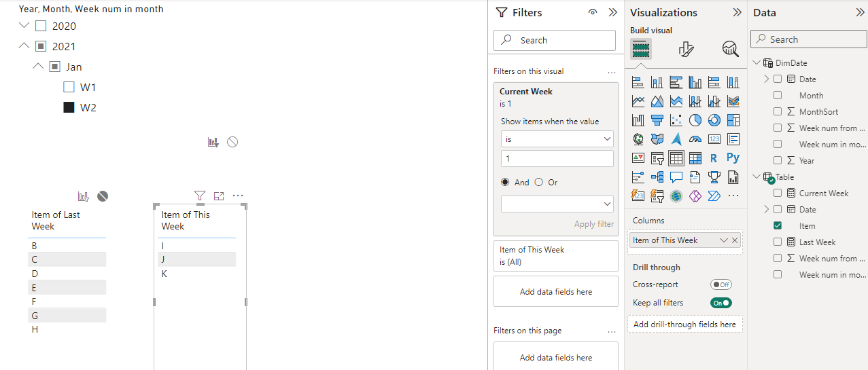Select the Donut chart visual
The width and height of the screenshot is (868, 370).
[714, 120]
